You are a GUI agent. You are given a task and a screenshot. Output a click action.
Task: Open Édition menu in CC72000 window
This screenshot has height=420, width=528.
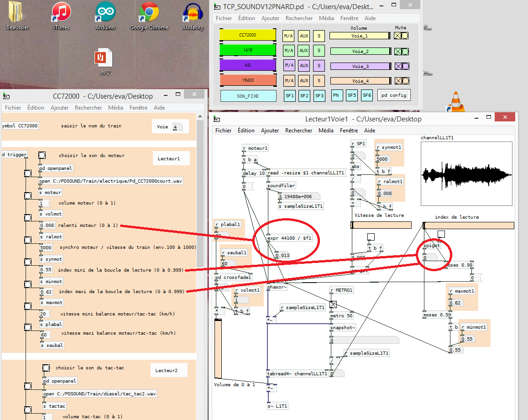(36, 108)
